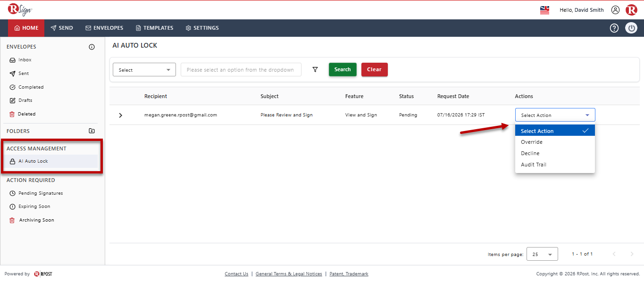The image size is (644, 281).
Task: Click the Request Date column header
Action: (x=453, y=96)
